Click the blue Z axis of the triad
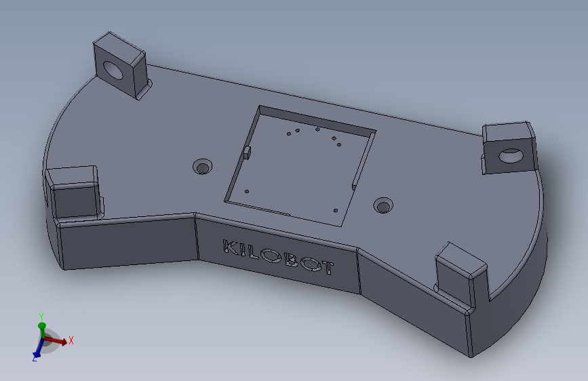The height and width of the screenshot is (381, 588). point(38,348)
